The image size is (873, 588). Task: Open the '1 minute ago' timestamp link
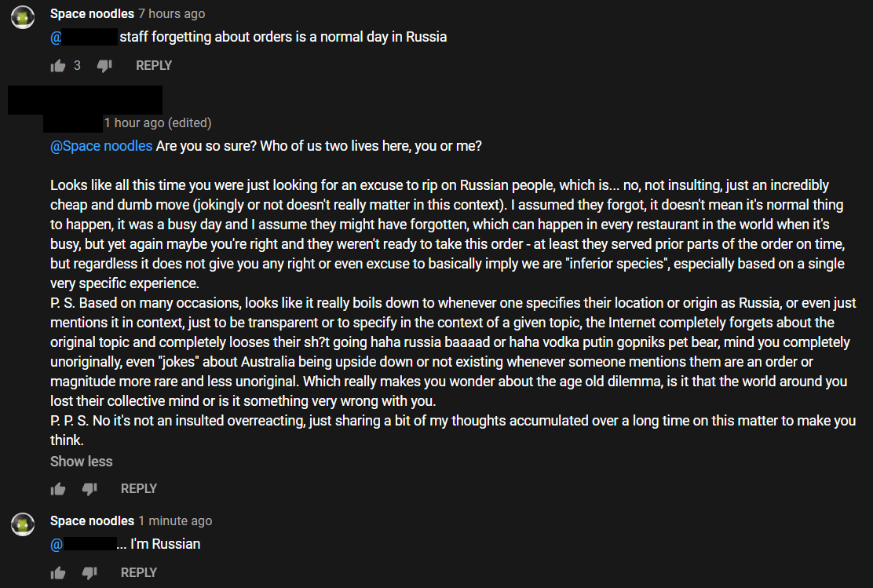pyautogui.click(x=175, y=521)
